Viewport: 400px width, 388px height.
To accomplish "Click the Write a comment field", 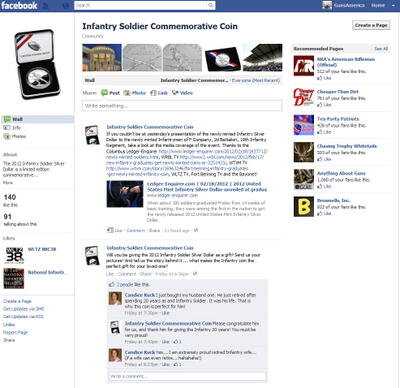I will (x=187, y=376).
